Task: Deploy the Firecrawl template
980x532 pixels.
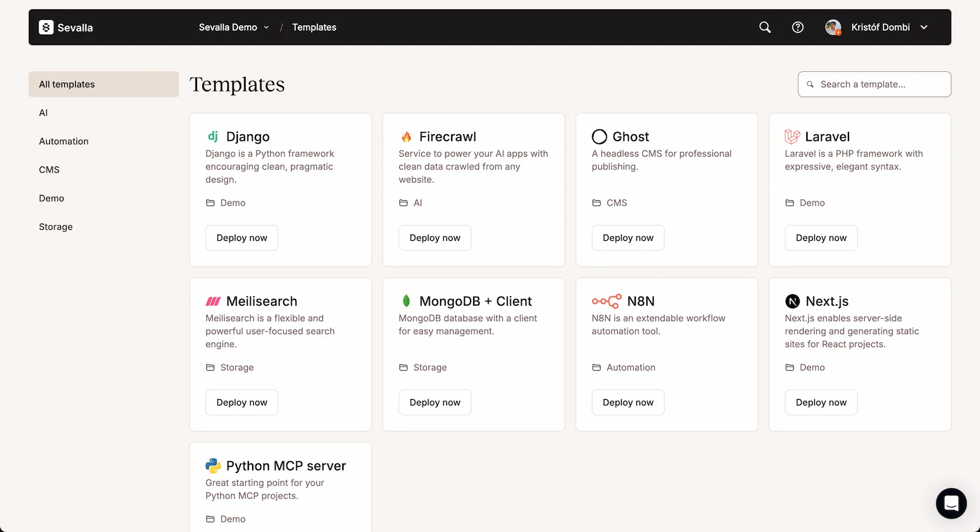Action: pos(435,238)
